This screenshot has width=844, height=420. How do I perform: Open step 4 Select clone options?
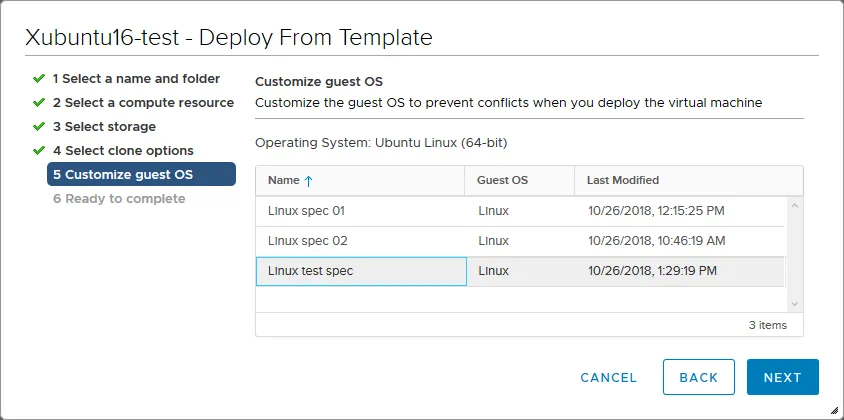(123, 151)
